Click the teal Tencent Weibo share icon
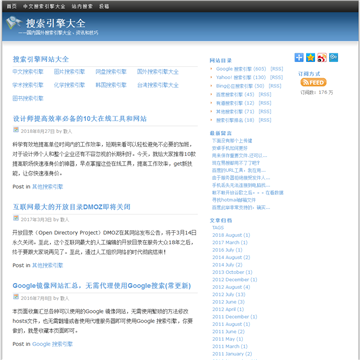360x360 pixels. tap(333, 57)
